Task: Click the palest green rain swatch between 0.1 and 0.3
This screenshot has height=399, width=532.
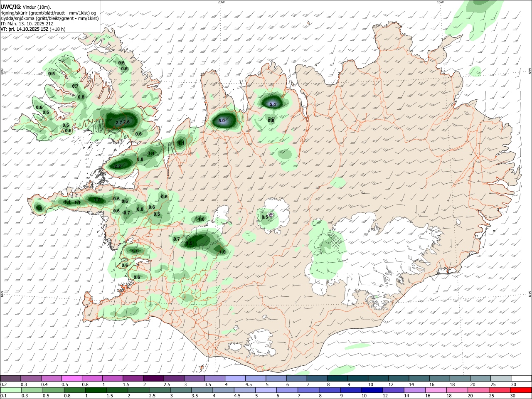Action: pyautogui.click(x=11, y=390)
